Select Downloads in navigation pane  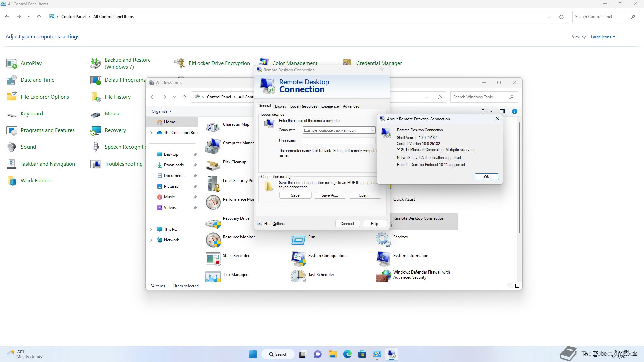pos(174,165)
